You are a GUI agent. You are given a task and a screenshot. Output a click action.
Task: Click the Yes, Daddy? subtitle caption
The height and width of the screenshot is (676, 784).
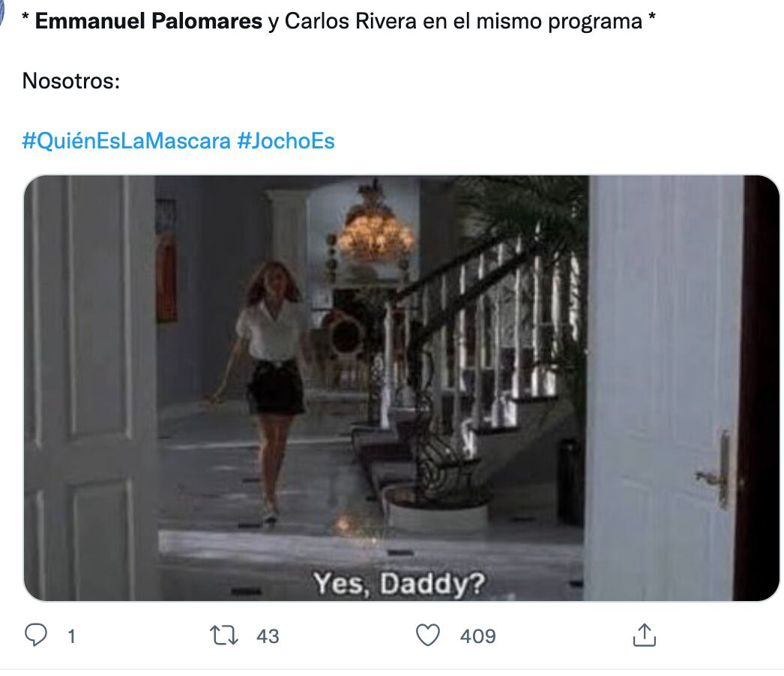coord(399,583)
